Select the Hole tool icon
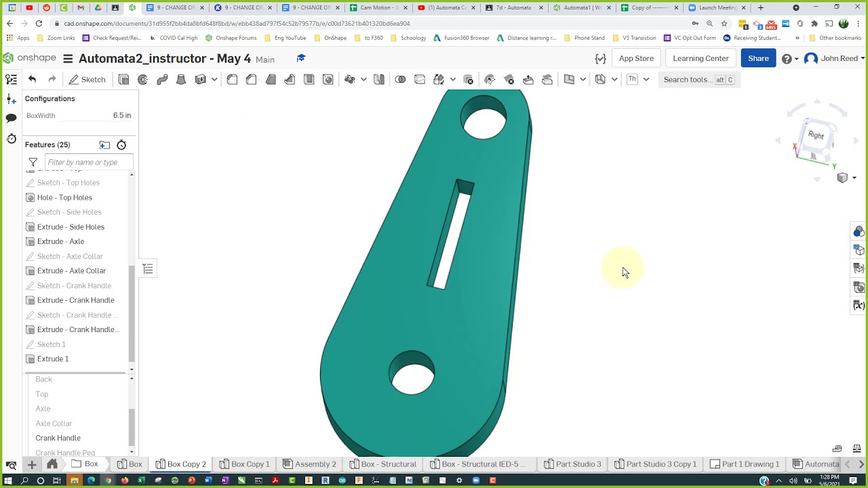 (x=328, y=79)
